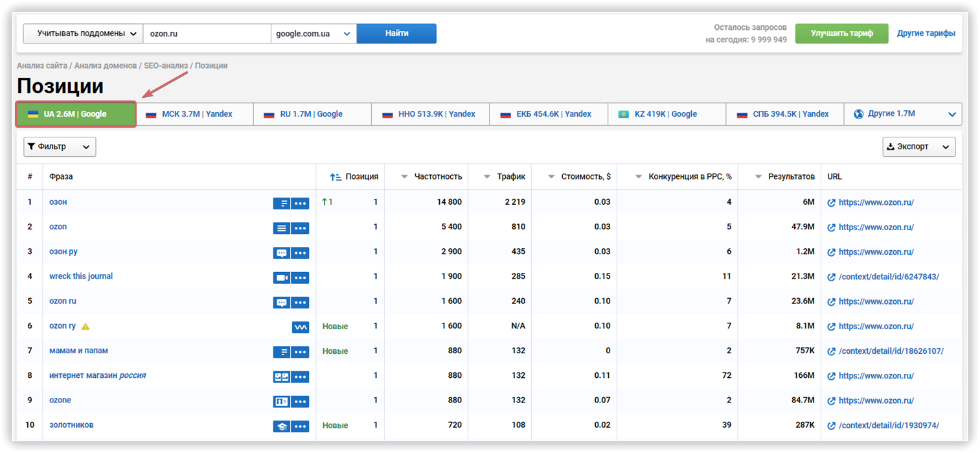Sort by Стоимость, $ column
Image resolution: width=980 pixels, height=453 pixels.
[552, 177]
